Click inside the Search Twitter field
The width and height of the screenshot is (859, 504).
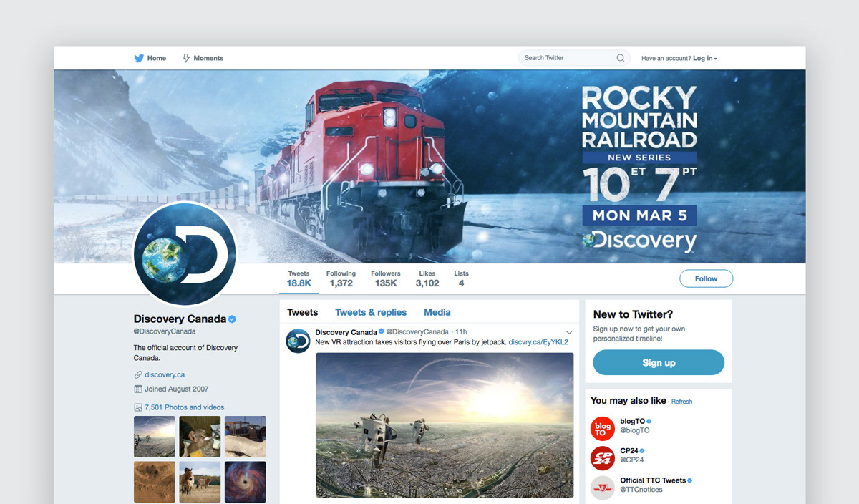tap(574, 58)
